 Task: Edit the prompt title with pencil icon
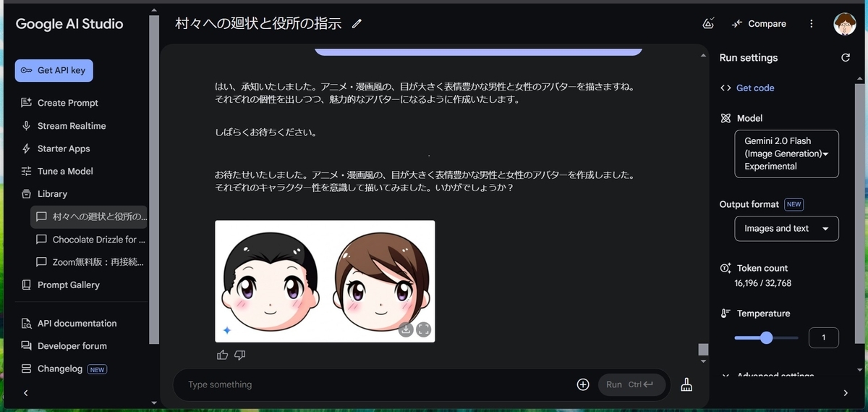pos(357,24)
